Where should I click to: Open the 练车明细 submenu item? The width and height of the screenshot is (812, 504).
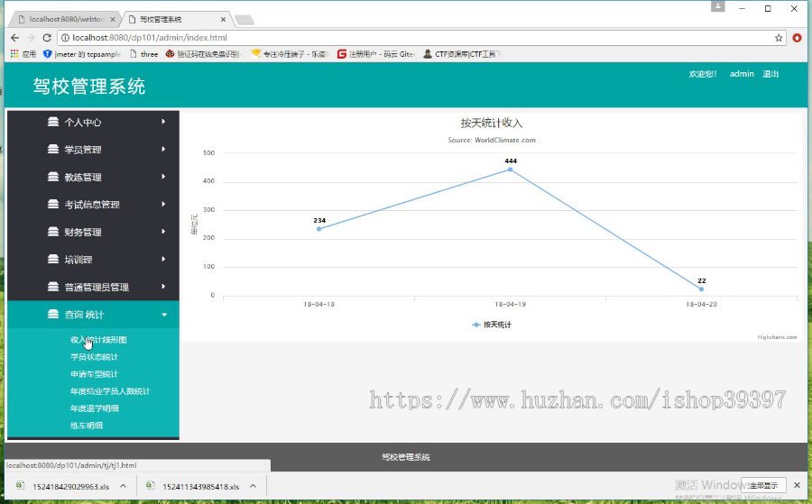coord(87,426)
